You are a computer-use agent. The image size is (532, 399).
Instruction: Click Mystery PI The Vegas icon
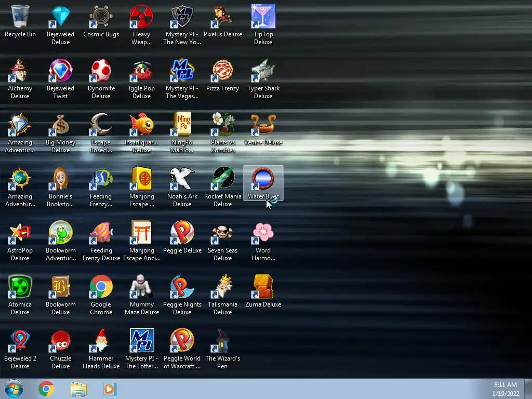182,70
